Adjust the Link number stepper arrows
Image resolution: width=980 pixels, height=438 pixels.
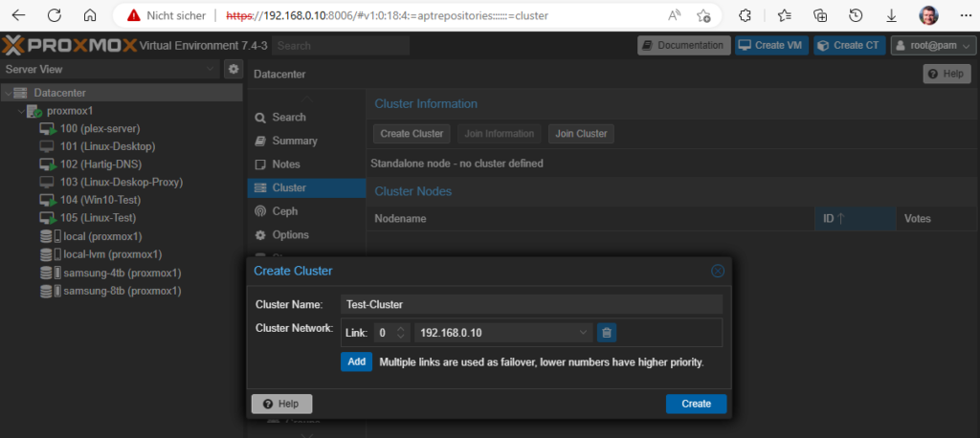[x=403, y=333]
